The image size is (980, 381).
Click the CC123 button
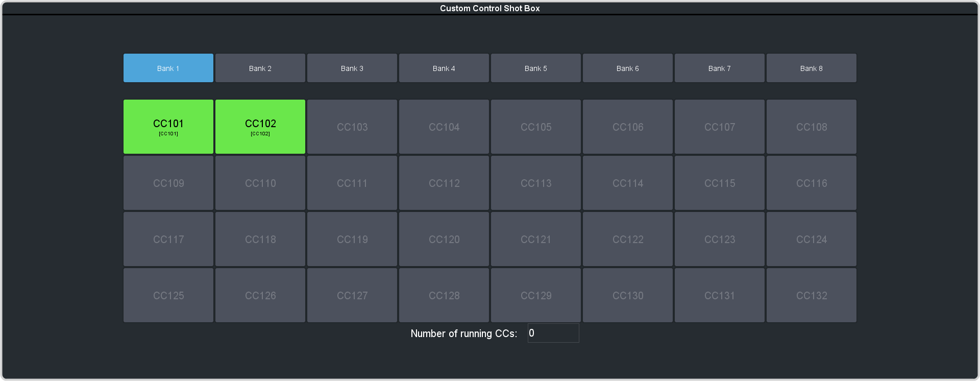click(720, 239)
